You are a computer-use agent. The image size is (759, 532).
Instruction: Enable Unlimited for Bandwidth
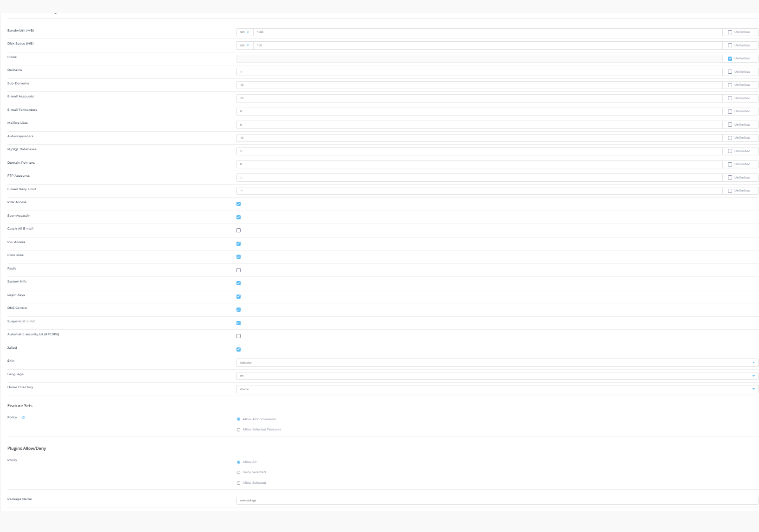[730, 32]
